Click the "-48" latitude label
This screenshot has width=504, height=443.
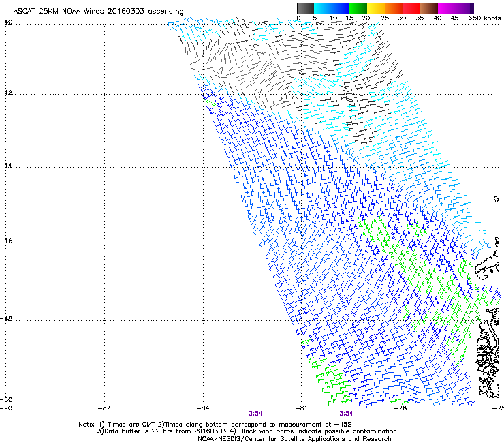coord(6,319)
